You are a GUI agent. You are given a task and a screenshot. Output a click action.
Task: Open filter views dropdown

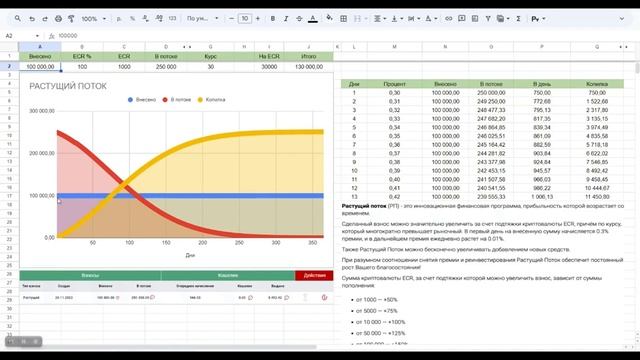point(503,19)
